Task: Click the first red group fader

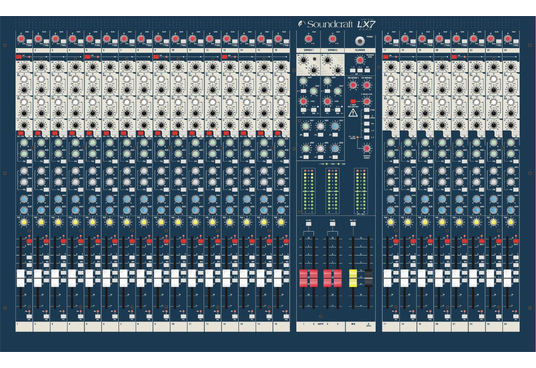Action: (x=304, y=278)
